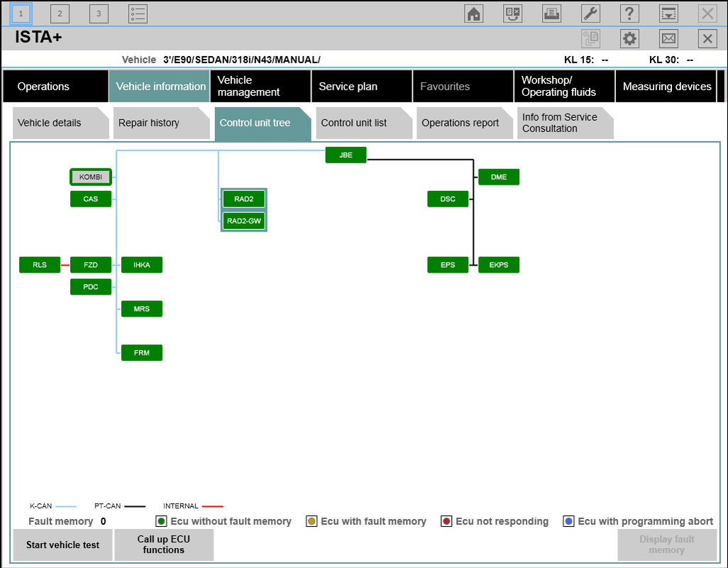
Task: Select the Vehicle information menu
Action: (159, 87)
